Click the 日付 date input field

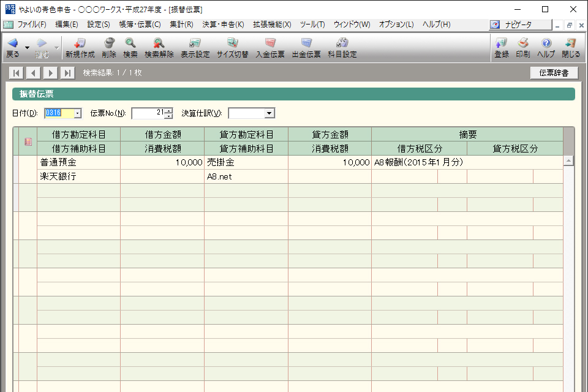(x=59, y=113)
